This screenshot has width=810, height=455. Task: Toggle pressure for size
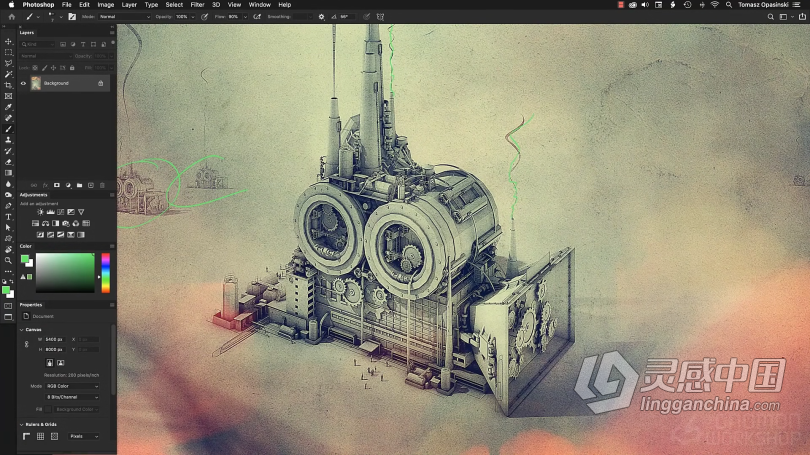click(x=366, y=17)
